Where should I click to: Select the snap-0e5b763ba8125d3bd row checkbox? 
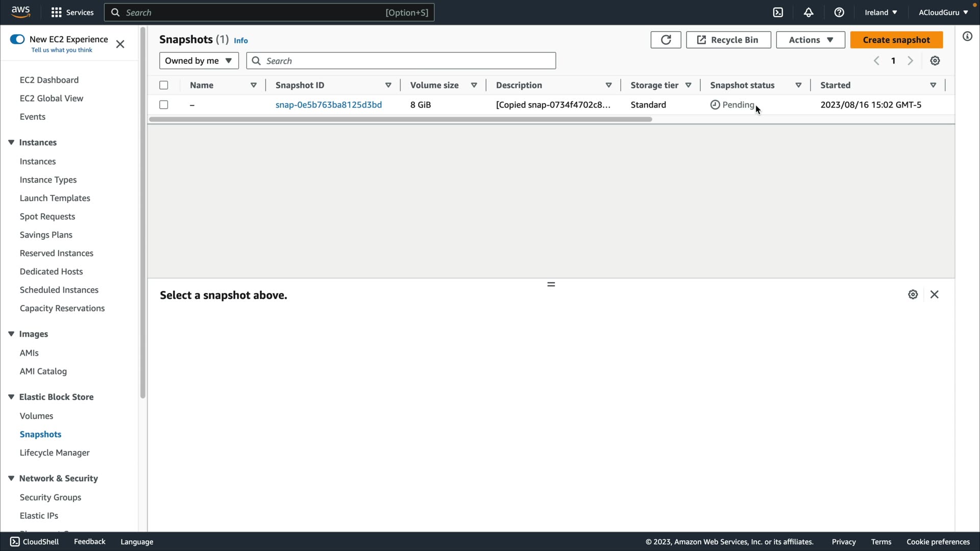pos(164,105)
